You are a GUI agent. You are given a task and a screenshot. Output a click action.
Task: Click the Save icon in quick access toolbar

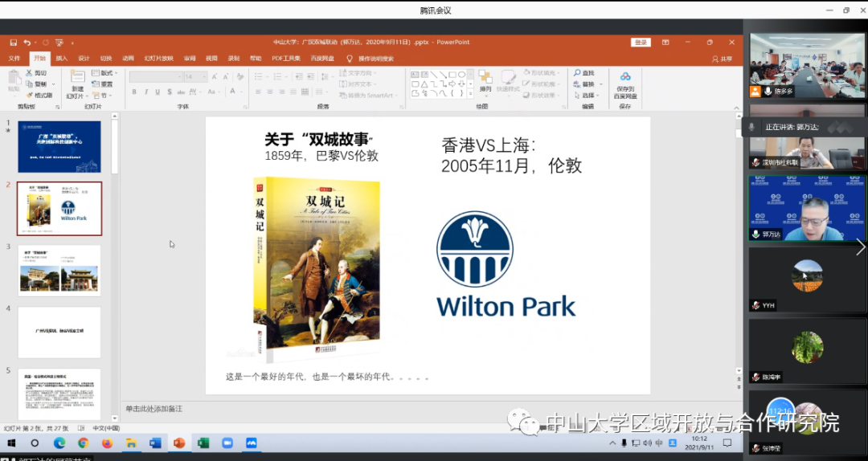[14, 43]
